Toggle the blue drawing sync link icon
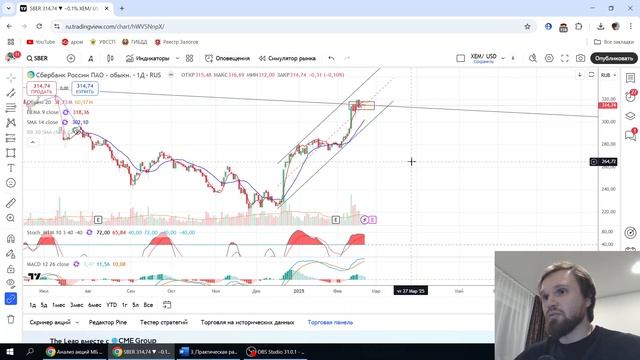This screenshot has width=640, height=360. (x=11, y=299)
